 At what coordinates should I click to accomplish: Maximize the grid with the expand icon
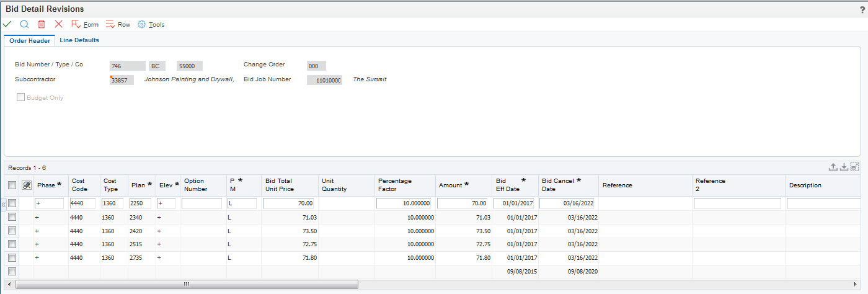pyautogui.click(x=854, y=167)
